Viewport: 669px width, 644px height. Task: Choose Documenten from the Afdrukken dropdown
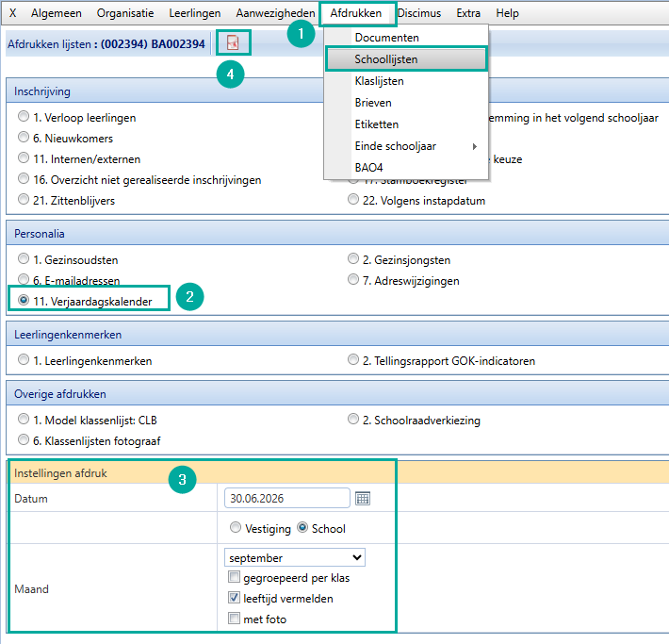(406, 38)
